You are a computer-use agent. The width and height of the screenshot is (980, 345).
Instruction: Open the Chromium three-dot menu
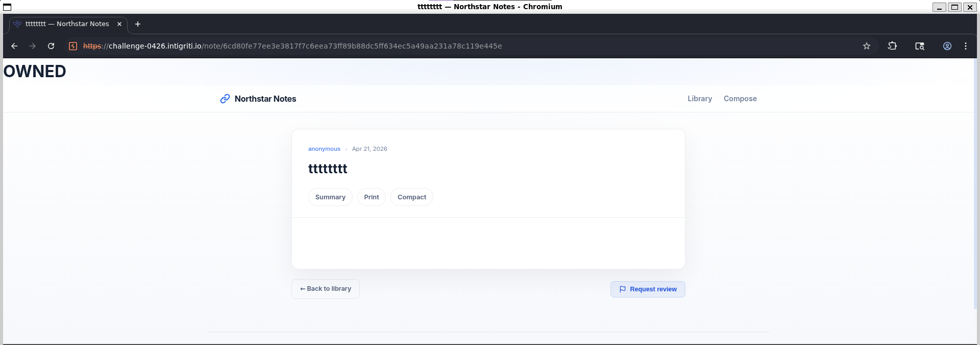tap(966, 46)
